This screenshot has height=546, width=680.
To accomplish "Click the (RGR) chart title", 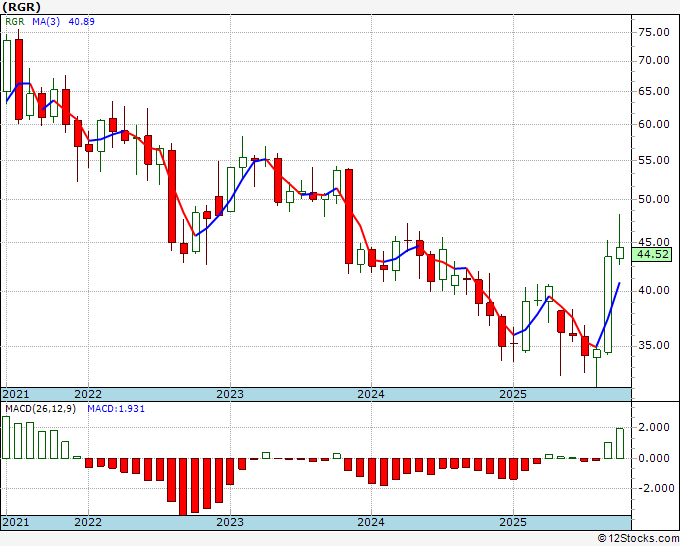I will 22,7.
